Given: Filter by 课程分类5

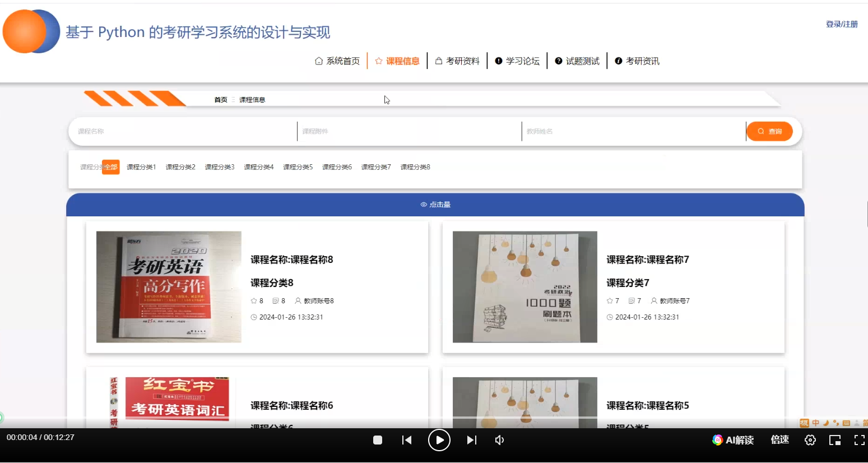Looking at the screenshot, I should coord(298,167).
